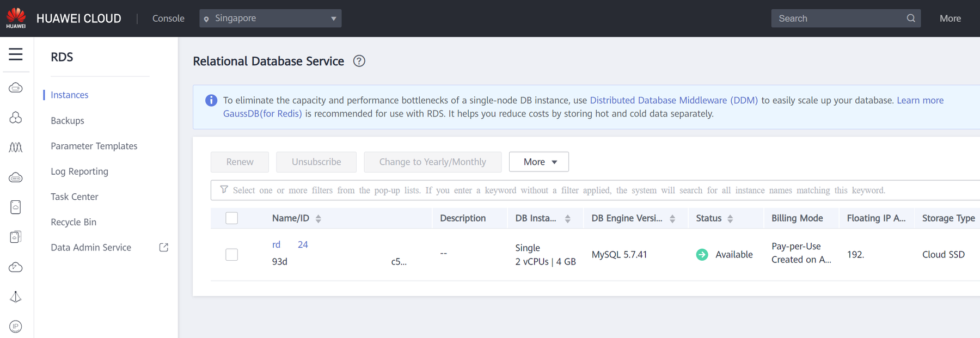Open the GaussDB(for Redis) link
Viewport: 980px width, 338px height.
[262, 114]
